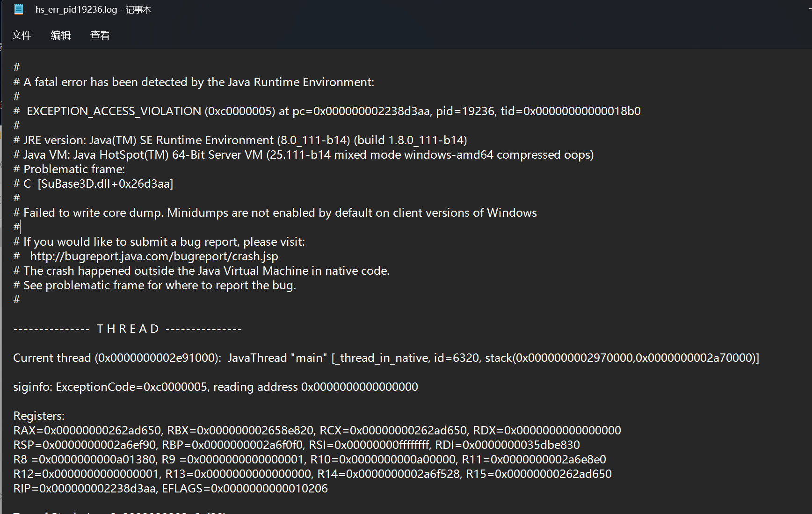Place cursor on SuBase3D.dll problematic frame line
The width and height of the screenshot is (812, 514).
[93, 184]
